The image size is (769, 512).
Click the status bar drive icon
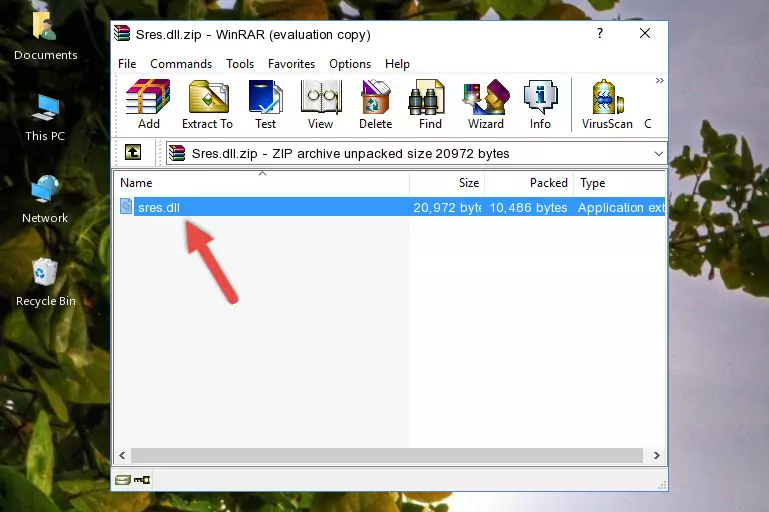coord(123,480)
